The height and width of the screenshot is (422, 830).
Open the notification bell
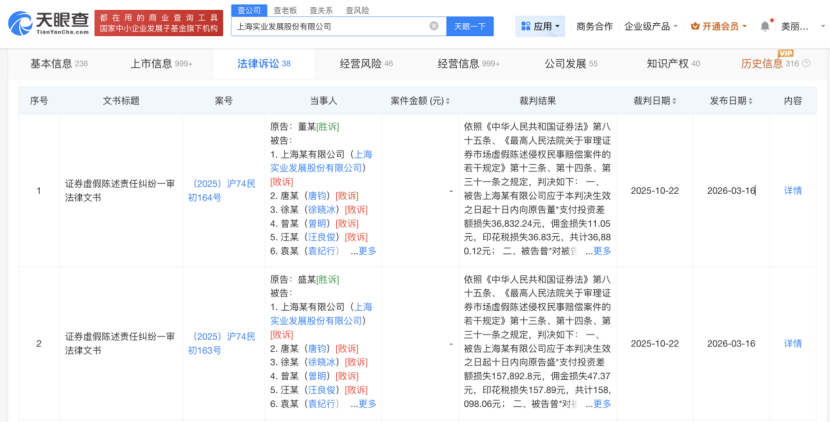(x=765, y=26)
